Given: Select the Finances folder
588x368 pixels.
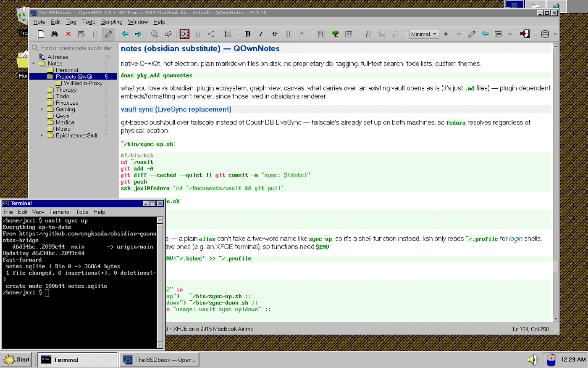Looking at the screenshot, I should [x=67, y=103].
